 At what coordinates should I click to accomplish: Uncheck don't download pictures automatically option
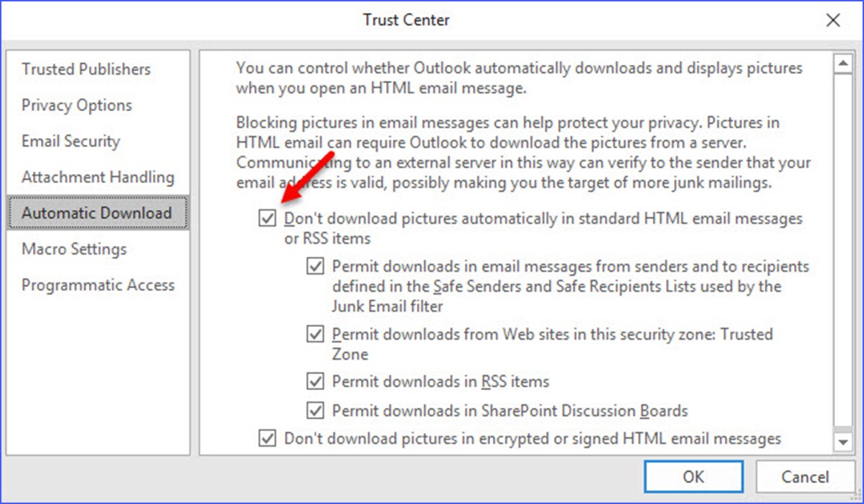(266, 218)
